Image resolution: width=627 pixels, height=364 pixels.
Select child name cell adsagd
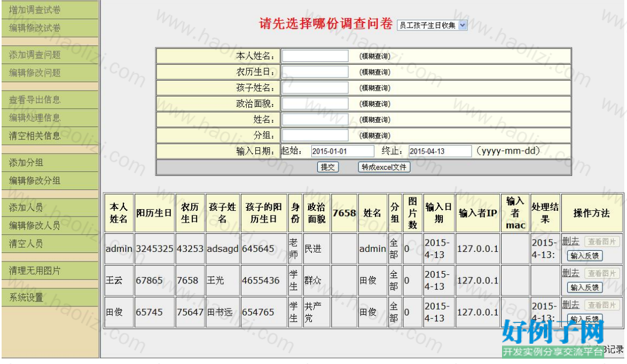tap(223, 249)
